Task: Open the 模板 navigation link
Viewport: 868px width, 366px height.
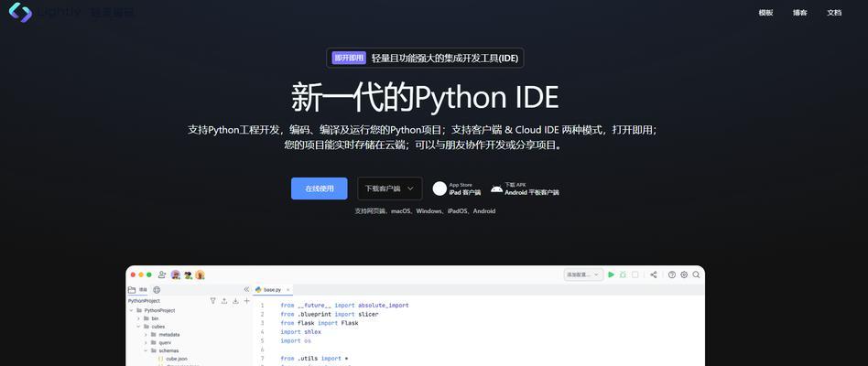Action: point(765,13)
